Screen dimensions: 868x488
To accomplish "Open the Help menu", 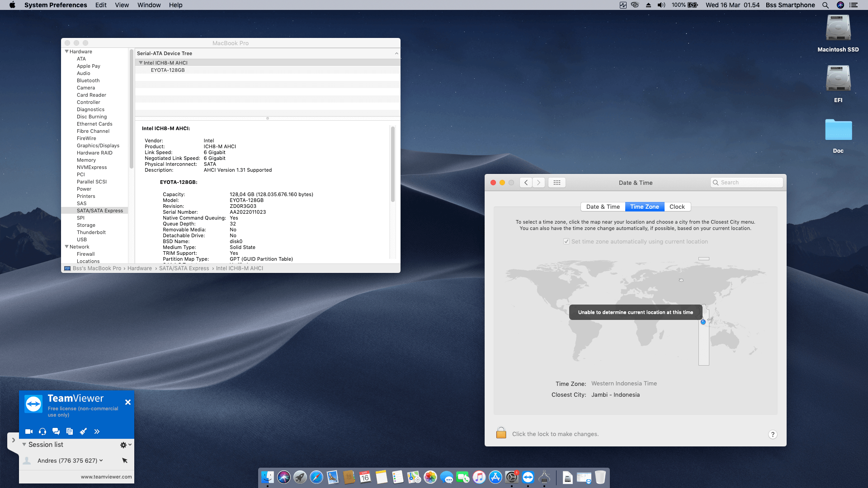I will [x=175, y=5].
